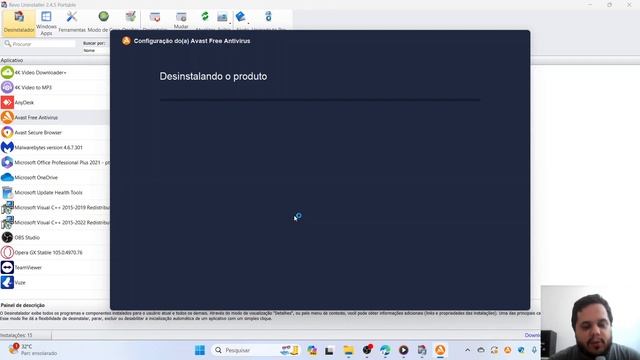Click the OneDrive cloud tray icon
The height and width of the screenshot is (360, 640).
pyautogui.click(x=481, y=350)
